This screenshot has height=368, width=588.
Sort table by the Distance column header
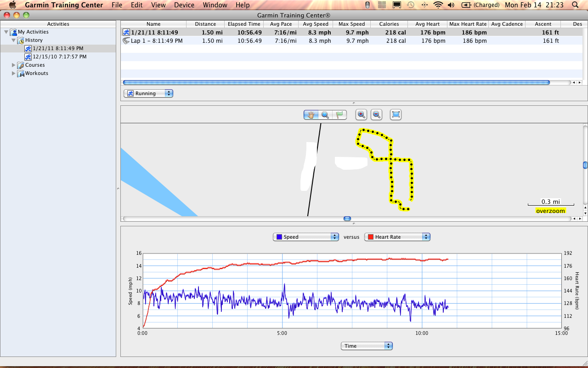click(x=205, y=24)
